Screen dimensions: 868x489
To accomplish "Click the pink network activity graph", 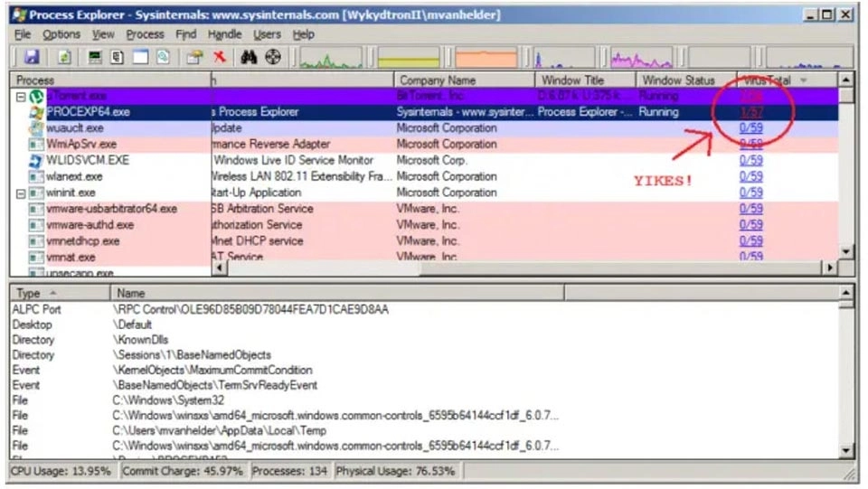I will click(x=641, y=58).
